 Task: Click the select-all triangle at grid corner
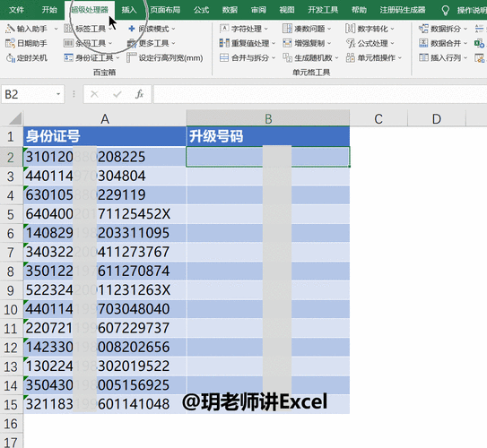[15, 118]
